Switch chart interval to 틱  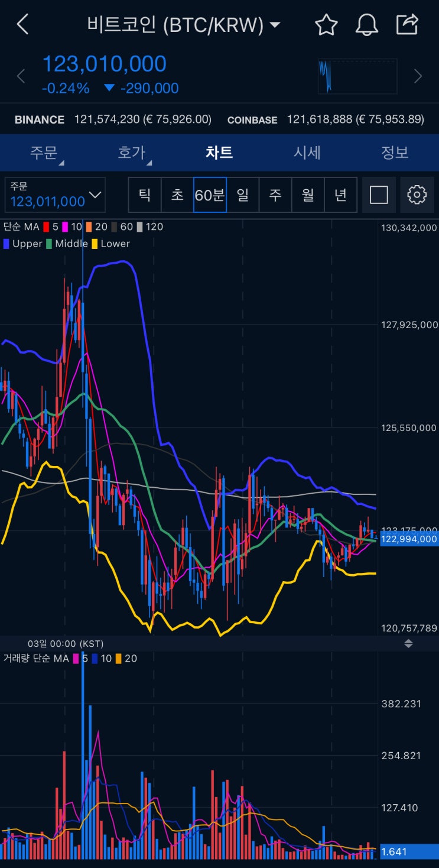coord(145,195)
